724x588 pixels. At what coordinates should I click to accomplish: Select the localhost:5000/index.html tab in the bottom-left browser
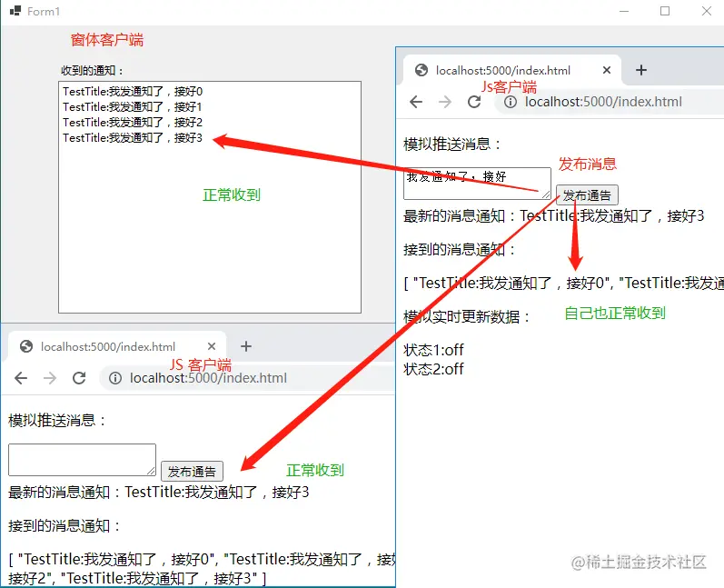(x=118, y=346)
